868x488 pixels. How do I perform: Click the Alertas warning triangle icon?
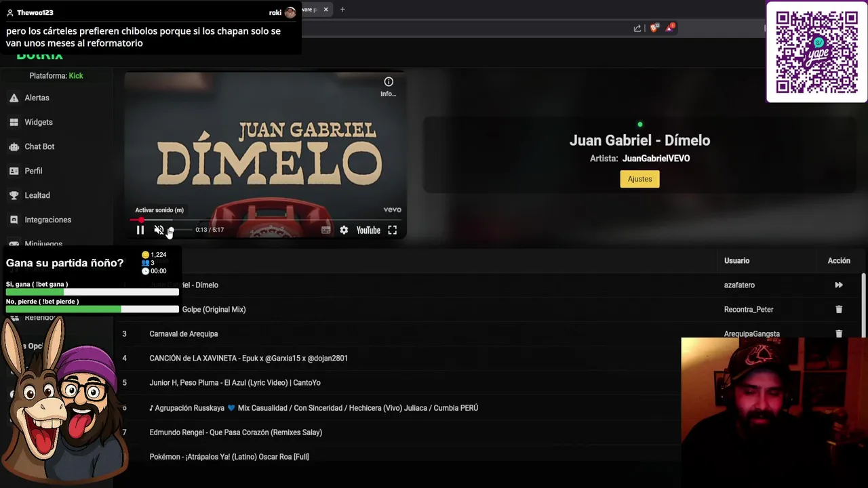14,98
